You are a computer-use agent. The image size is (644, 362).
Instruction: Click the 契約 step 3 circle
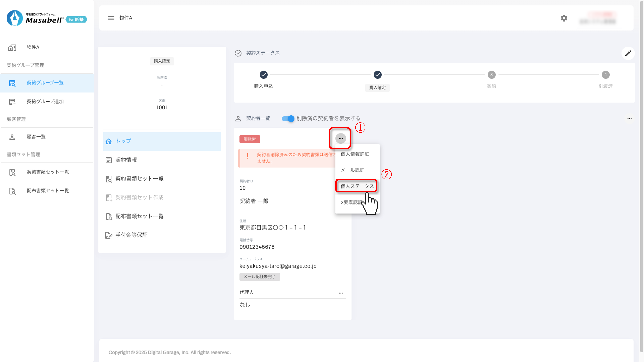(491, 75)
